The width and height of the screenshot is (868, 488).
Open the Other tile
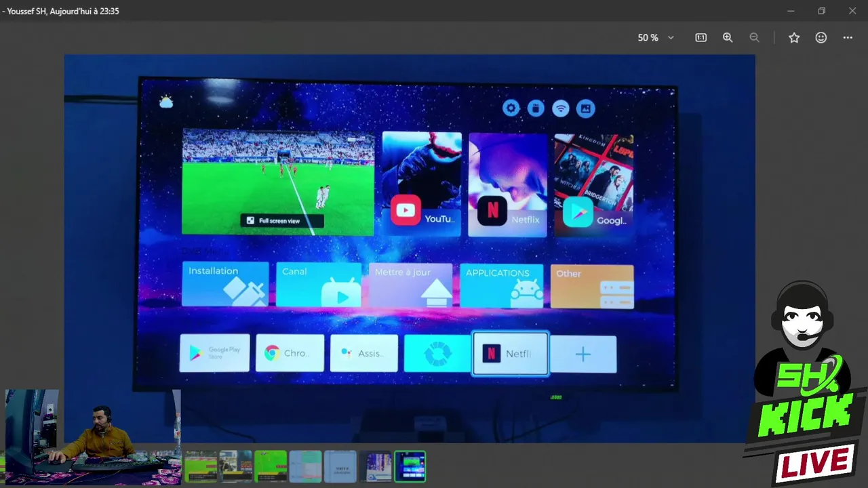[x=592, y=287]
